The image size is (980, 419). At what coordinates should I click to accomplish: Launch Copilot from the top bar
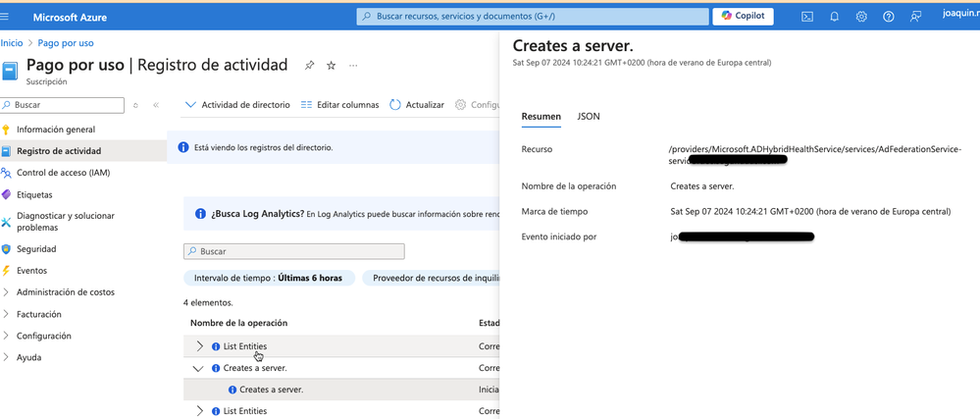743,17
